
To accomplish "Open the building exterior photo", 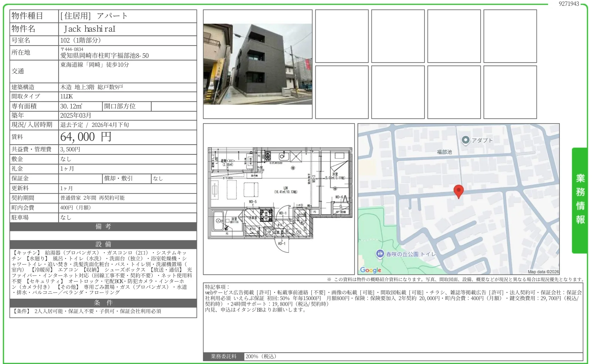I will coord(257,64).
